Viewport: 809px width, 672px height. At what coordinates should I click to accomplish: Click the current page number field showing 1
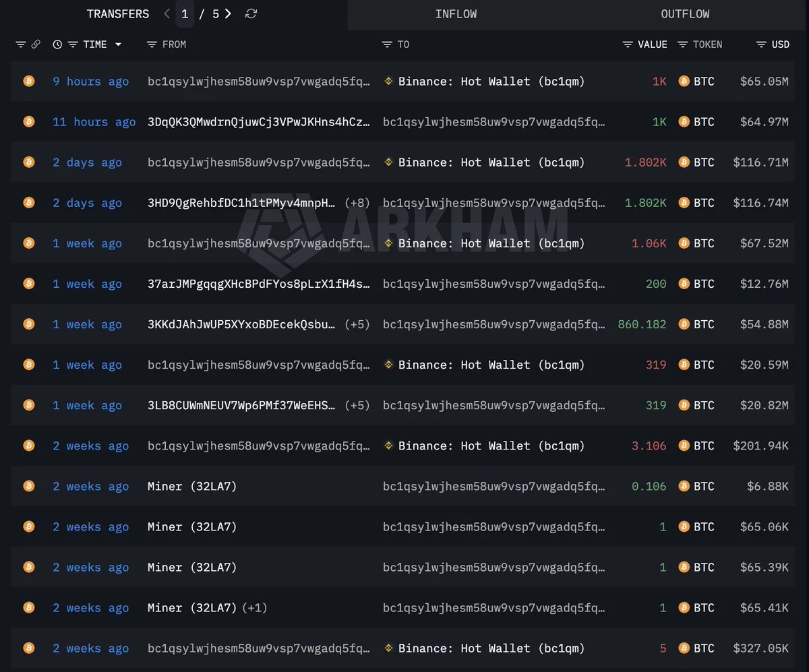(185, 13)
